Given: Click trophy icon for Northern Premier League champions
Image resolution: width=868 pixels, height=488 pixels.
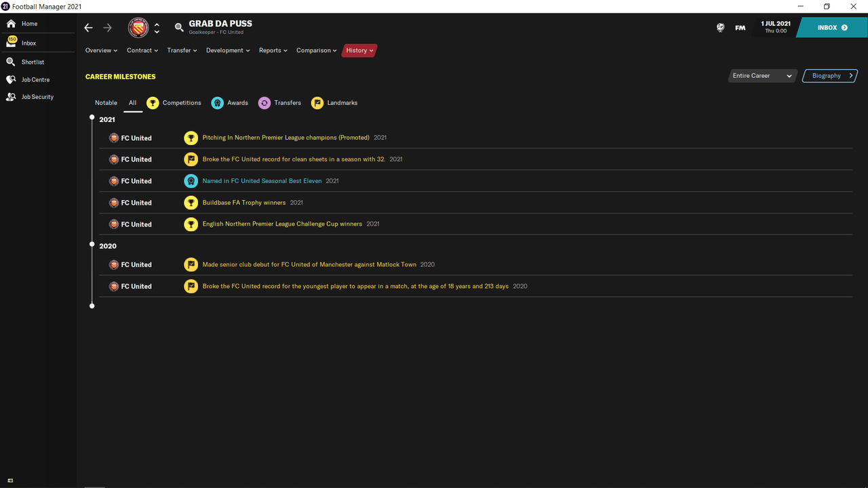Looking at the screenshot, I should point(191,138).
